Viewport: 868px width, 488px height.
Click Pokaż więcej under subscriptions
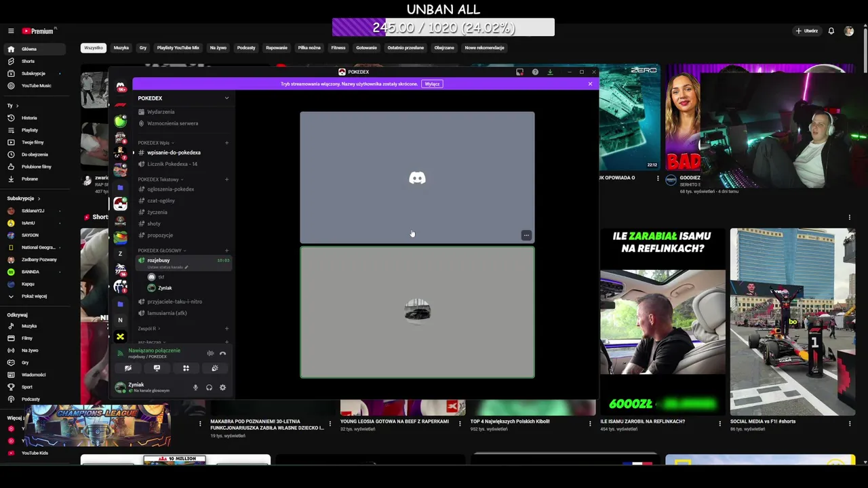coord(34,296)
